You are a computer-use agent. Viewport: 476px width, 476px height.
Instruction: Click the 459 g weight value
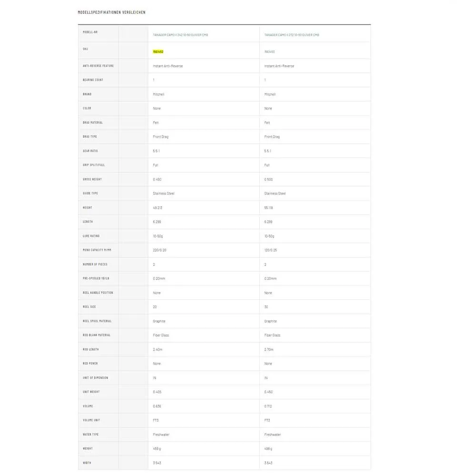click(x=157, y=448)
